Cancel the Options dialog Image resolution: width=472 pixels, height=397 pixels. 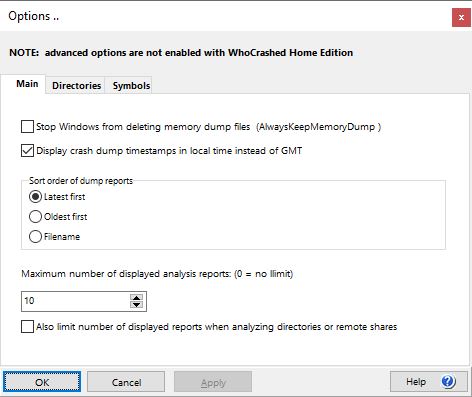126,382
